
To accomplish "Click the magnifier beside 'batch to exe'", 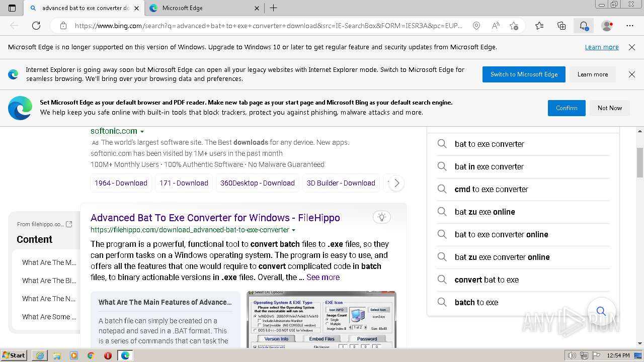I will (x=442, y=302).
